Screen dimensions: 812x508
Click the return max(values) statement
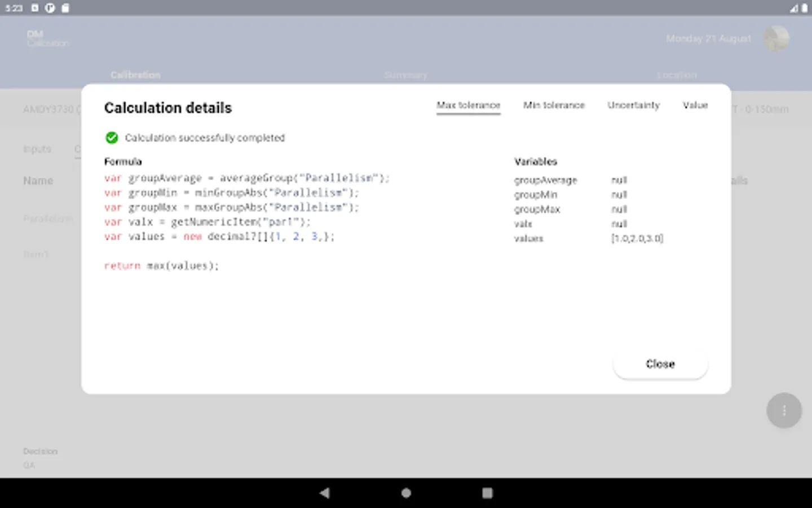point(161,266)
